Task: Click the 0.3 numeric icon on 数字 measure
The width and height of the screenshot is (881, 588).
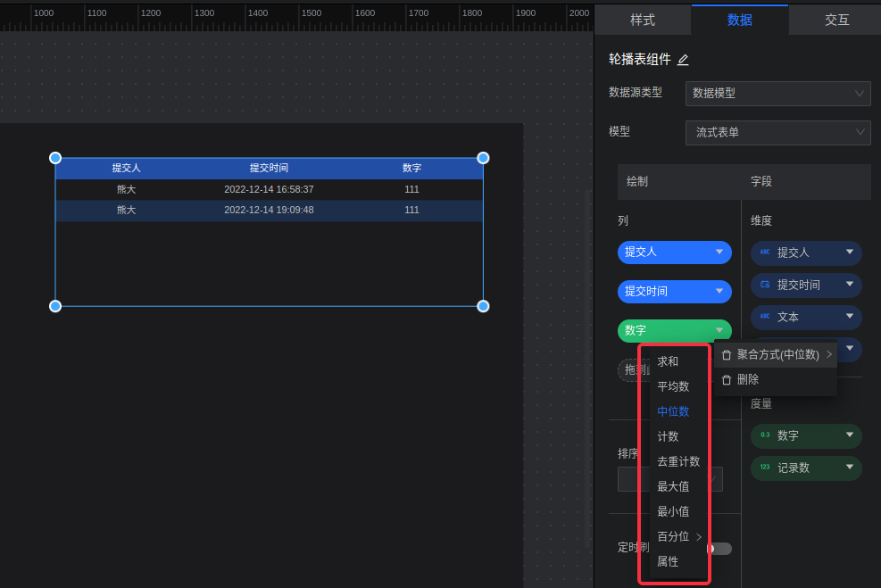Action: point(764,435)
